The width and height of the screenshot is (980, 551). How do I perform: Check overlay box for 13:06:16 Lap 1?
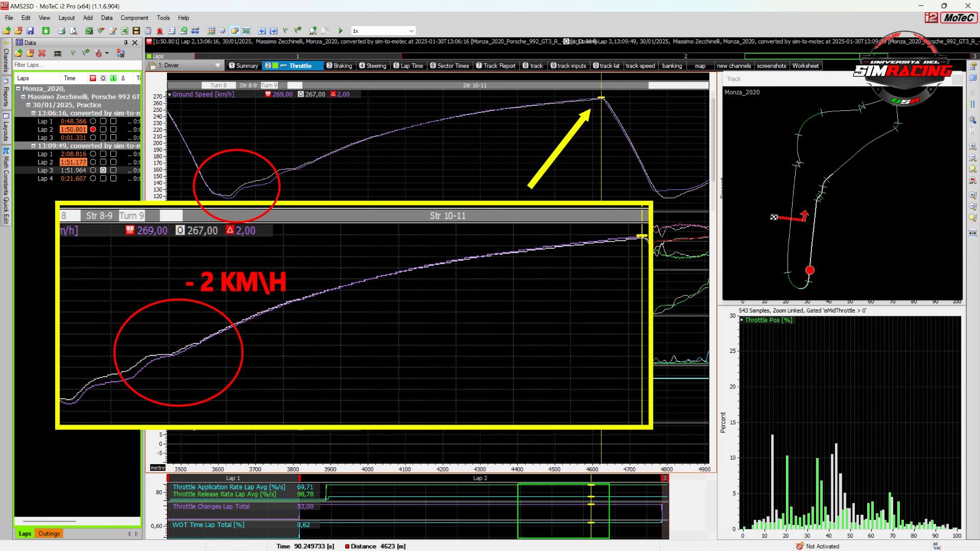103,122
